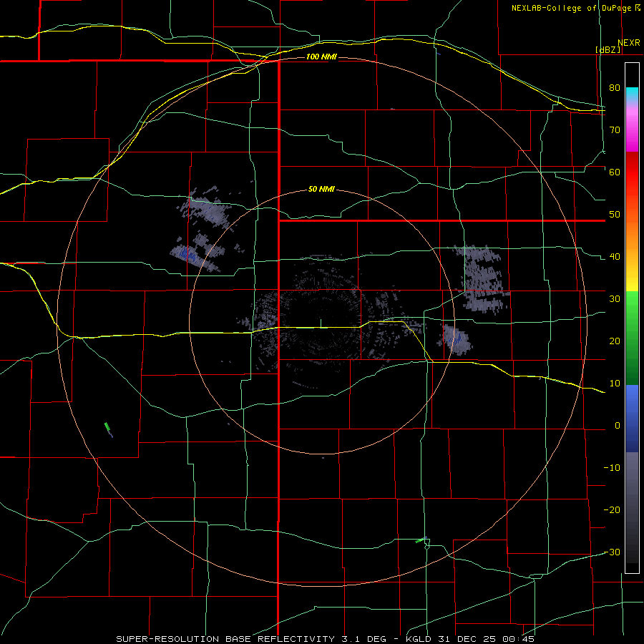
Task: Click the -30 dBZ label on the scale
Action: (612, 552)
